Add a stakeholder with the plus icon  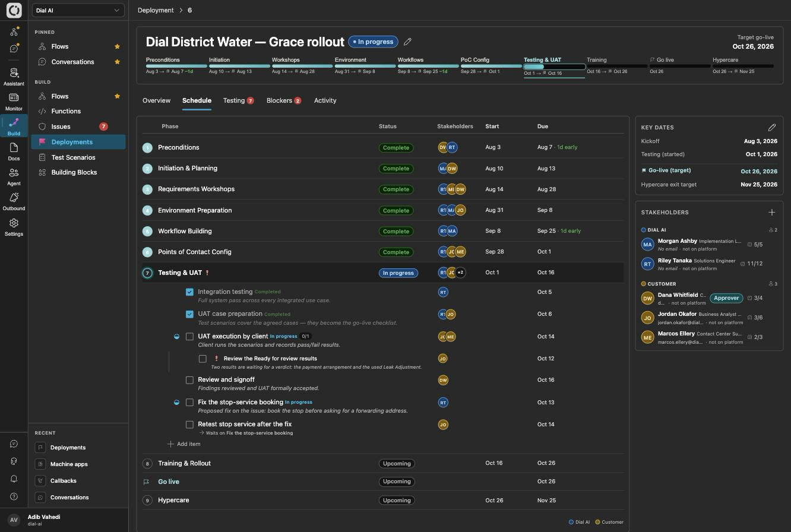(x=771, y=212)
